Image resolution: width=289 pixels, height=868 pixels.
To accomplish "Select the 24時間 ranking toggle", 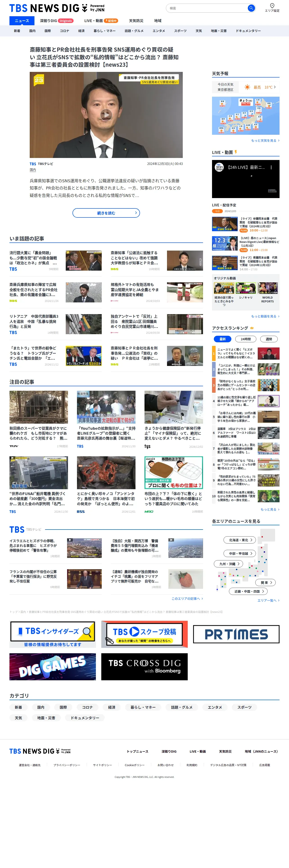I will tap(246, 339).
